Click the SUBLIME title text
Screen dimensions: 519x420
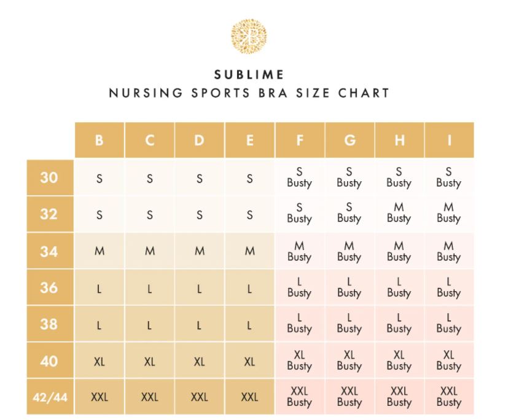click(249, 75)
